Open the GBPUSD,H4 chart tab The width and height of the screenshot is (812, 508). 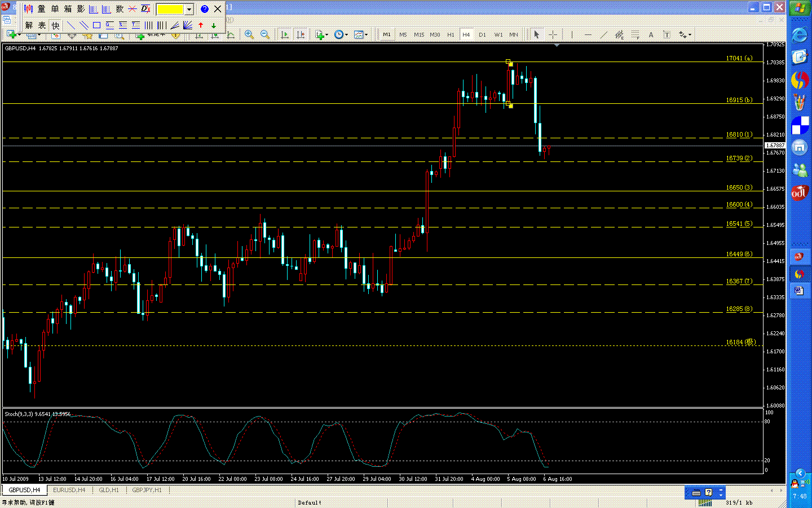point(24,490)
